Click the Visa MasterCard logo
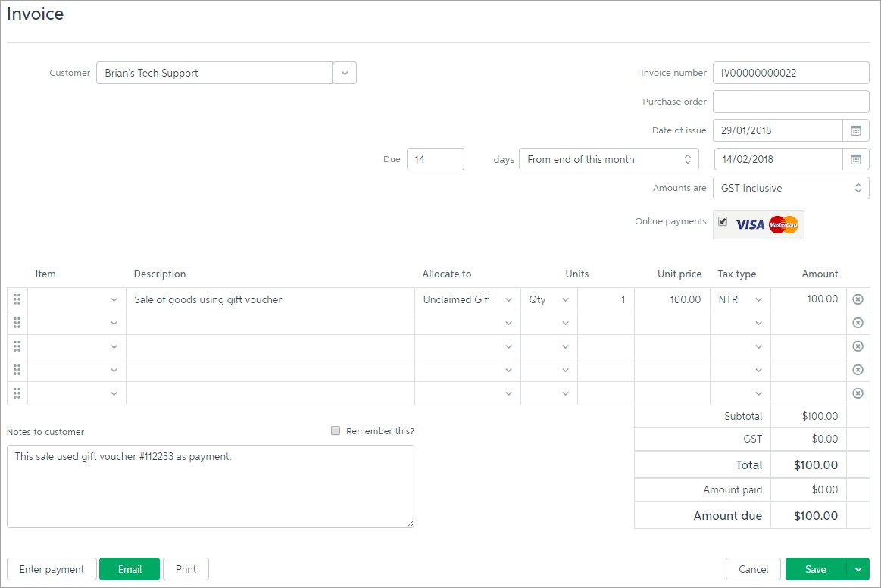Image resolution: width=881 pixels, height=588 pixels. [767, 225]
